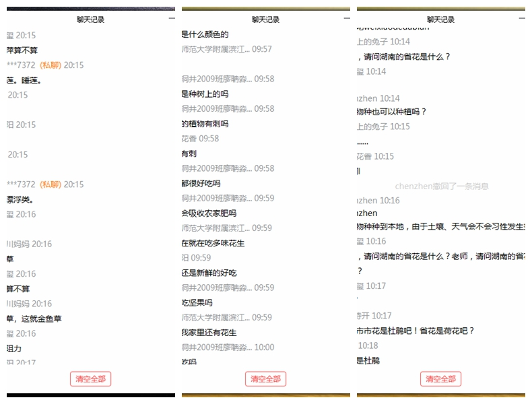
Task: Select message 市市花是杜鹃吧！省花是荷花吧？
Action: coord(415,331)
